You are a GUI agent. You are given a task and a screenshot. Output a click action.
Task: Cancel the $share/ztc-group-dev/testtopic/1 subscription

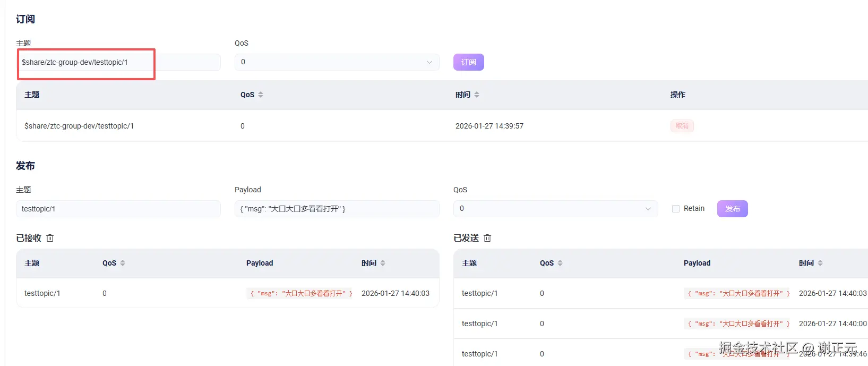[682, 126]
